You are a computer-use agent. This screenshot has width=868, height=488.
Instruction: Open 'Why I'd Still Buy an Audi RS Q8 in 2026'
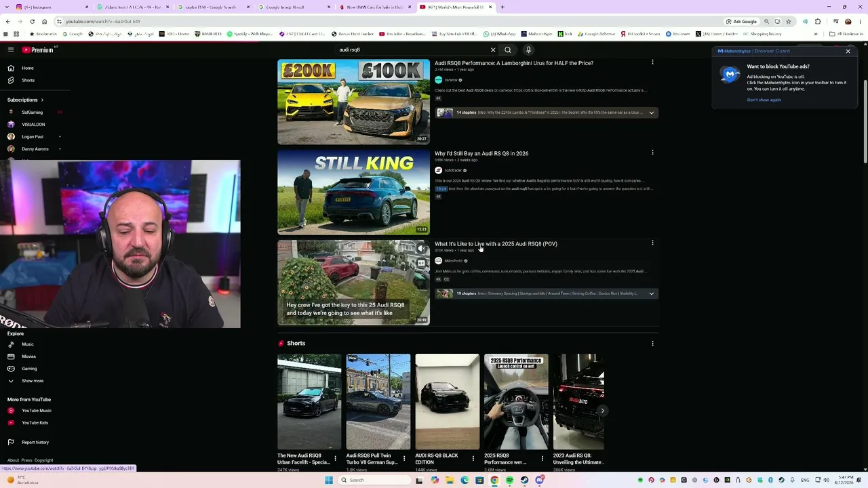(481, 153)
